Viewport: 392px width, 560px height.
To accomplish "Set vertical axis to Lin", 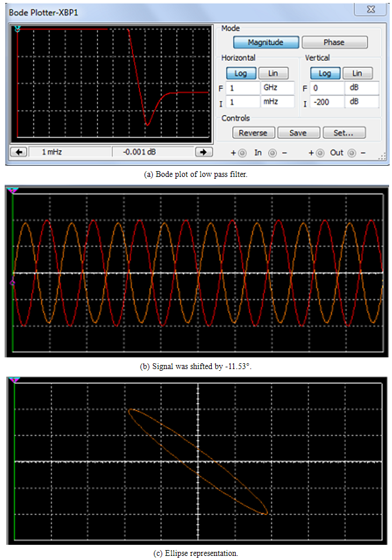I will pyautogui.click(x=357, y=73).
